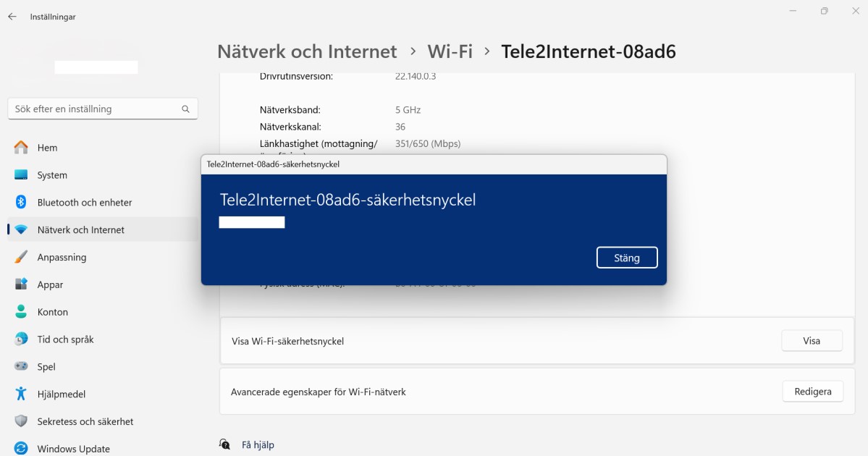
Task: Click the back arrow icon in Inställningar
Action: coord(12,17)
